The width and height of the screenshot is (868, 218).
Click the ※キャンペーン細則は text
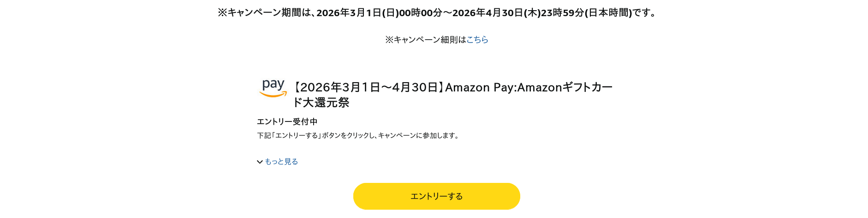tap(425, 40)
